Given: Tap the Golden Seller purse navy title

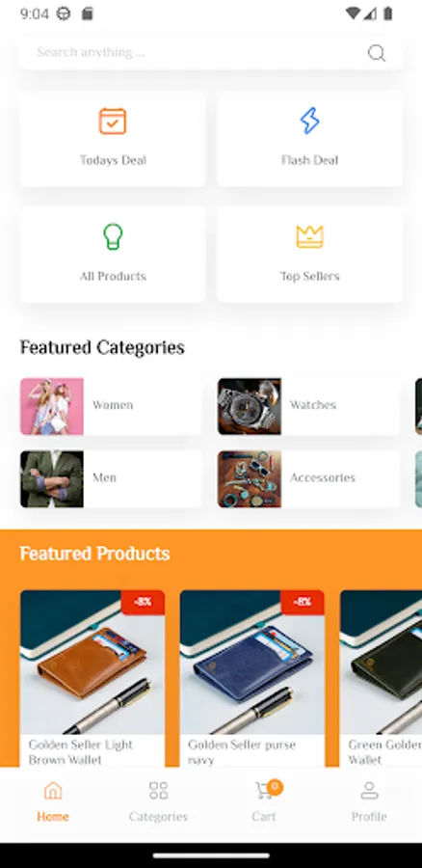Looking at the screenshot, I should [x=242, y=752].
